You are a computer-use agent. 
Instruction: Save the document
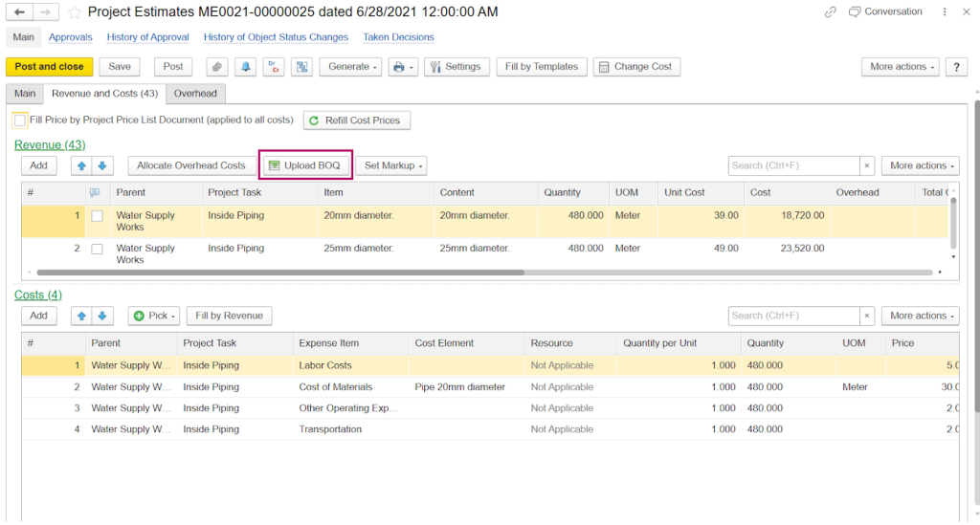click(120, 67)
